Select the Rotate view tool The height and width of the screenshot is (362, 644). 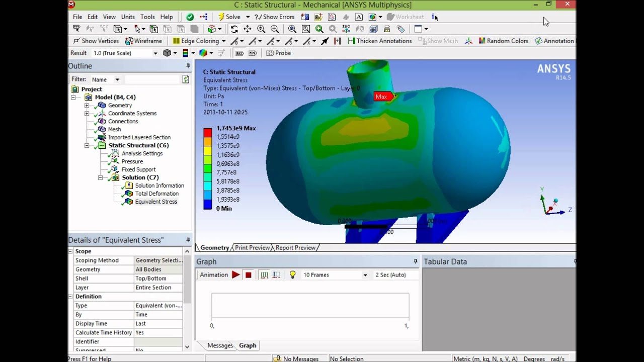coord(234,29)
